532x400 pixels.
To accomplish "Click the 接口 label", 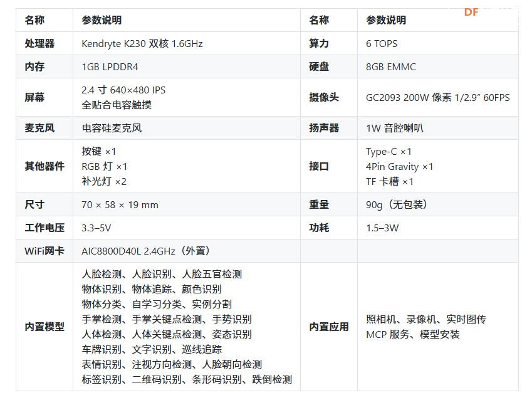I will click(318, 166).
